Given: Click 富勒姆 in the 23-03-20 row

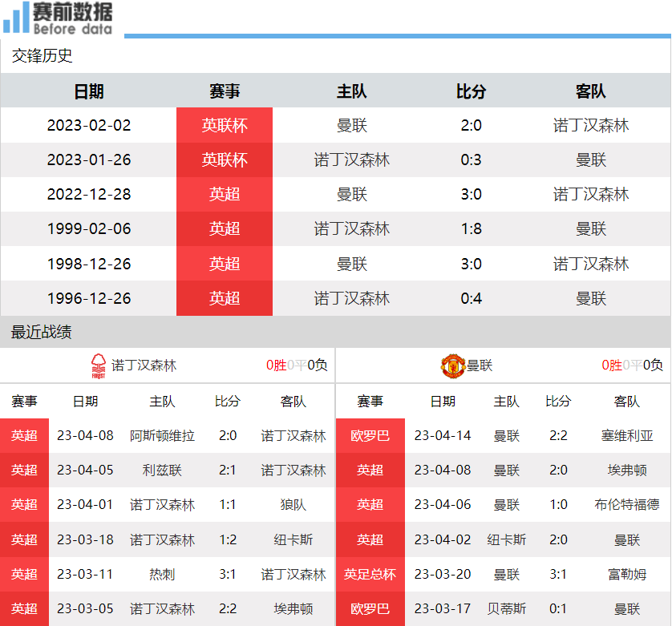Looking at the screenshot, I should coord(627,574).
